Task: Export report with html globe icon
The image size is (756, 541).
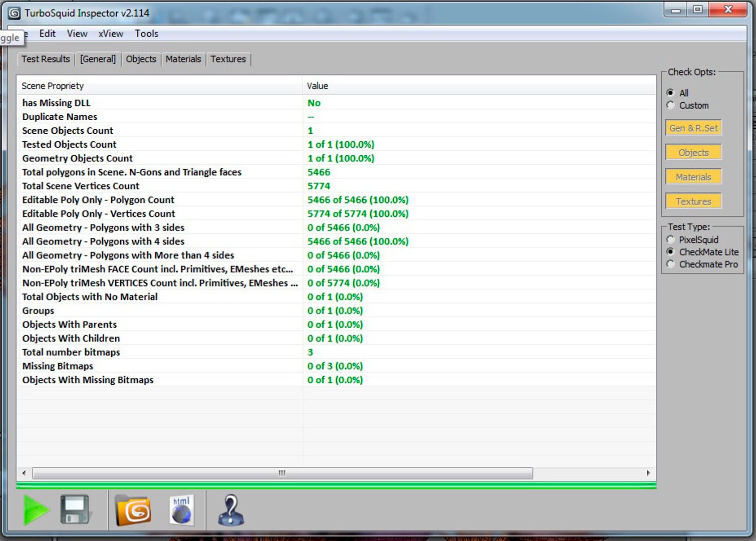Action: pos(181,510)
